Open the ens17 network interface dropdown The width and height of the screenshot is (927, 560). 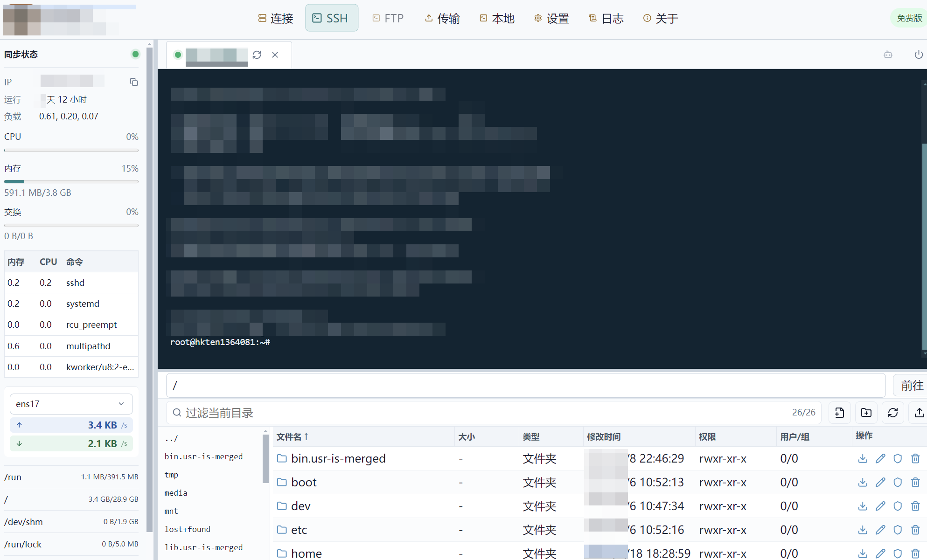click(x=71, y=404)
